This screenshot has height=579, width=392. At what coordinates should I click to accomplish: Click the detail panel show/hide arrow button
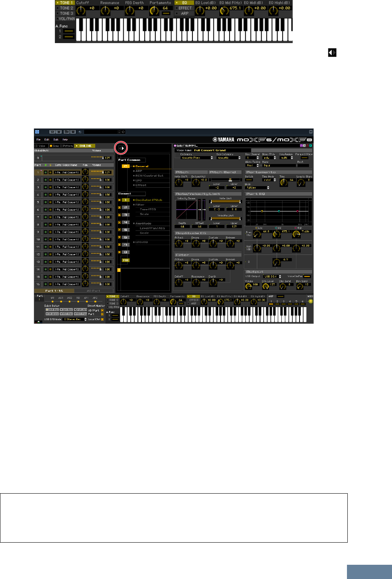click(x=122, y=148)
